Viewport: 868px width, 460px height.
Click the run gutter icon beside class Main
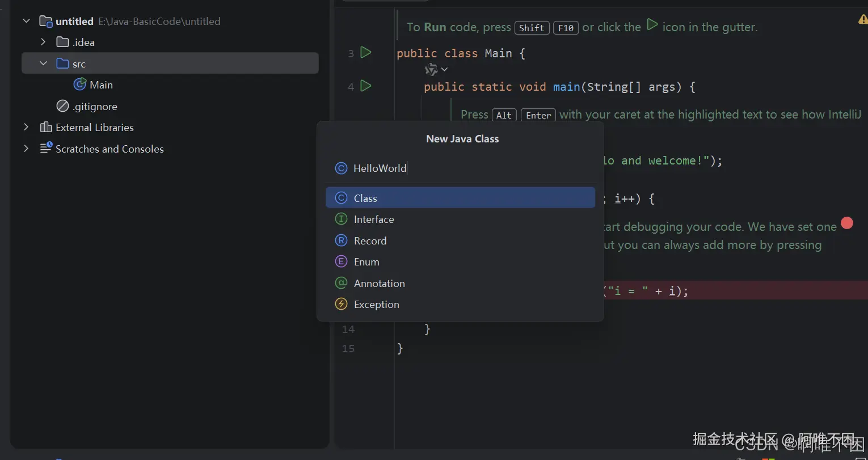(366, 53)
